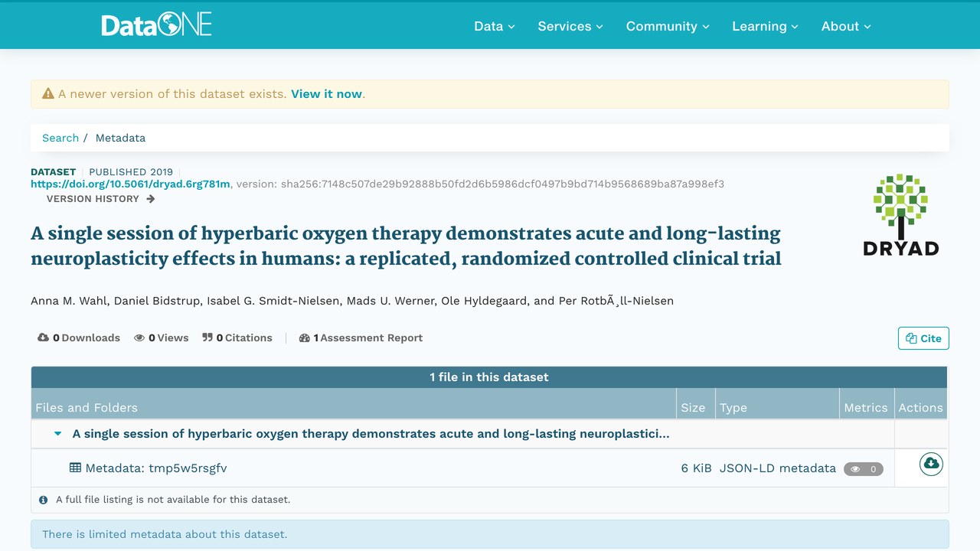Open the Community dropdown menu
The height and width of the screenshot is (551, 980).
coord(668,26)
